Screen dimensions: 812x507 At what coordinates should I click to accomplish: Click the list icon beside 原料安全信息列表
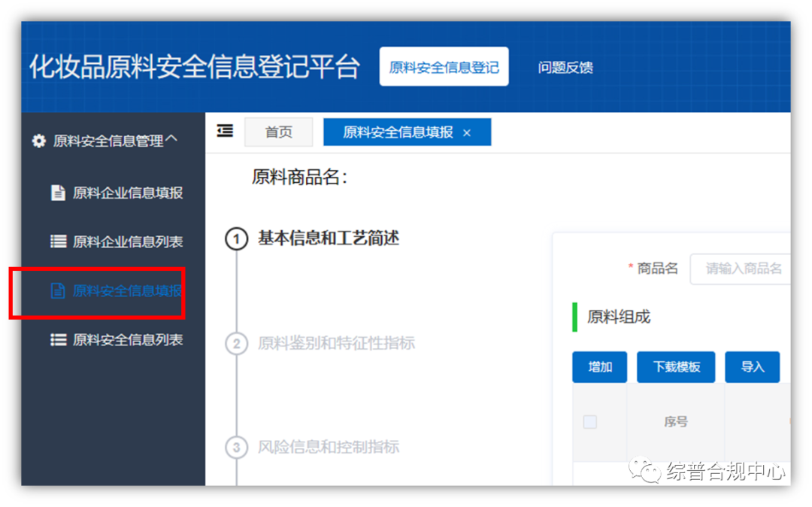point(59,339)
